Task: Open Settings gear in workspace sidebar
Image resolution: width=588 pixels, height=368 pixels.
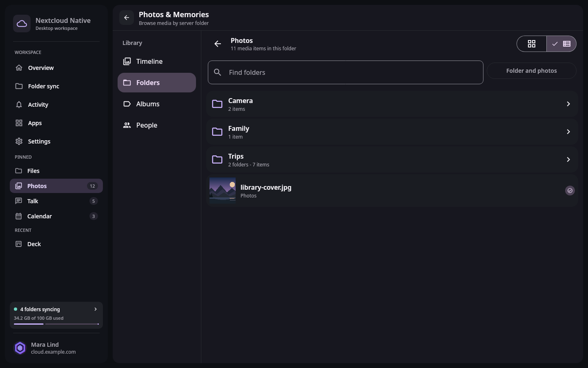Action: (19, 141)
